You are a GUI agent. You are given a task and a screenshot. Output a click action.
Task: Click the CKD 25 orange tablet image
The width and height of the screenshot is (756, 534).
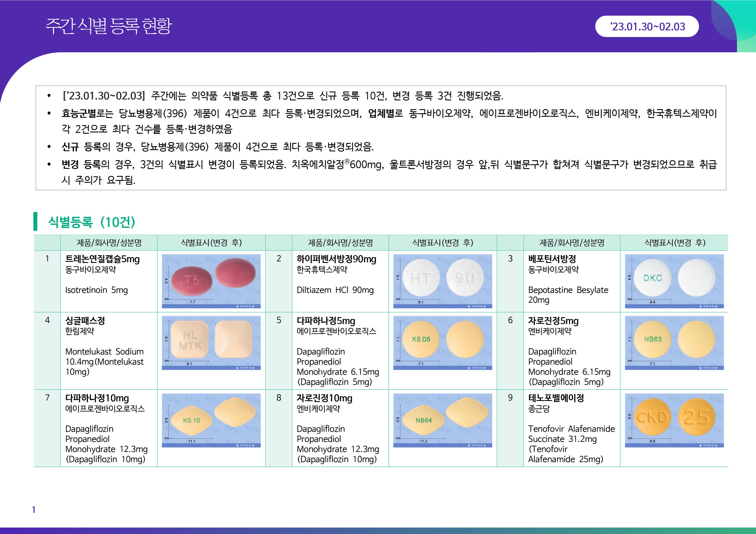point(674,420)
